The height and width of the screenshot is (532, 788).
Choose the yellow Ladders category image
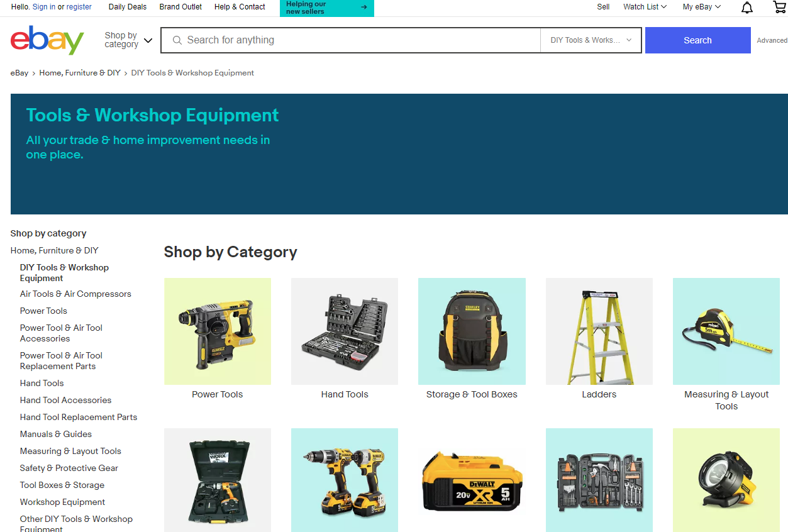(599, 331)
